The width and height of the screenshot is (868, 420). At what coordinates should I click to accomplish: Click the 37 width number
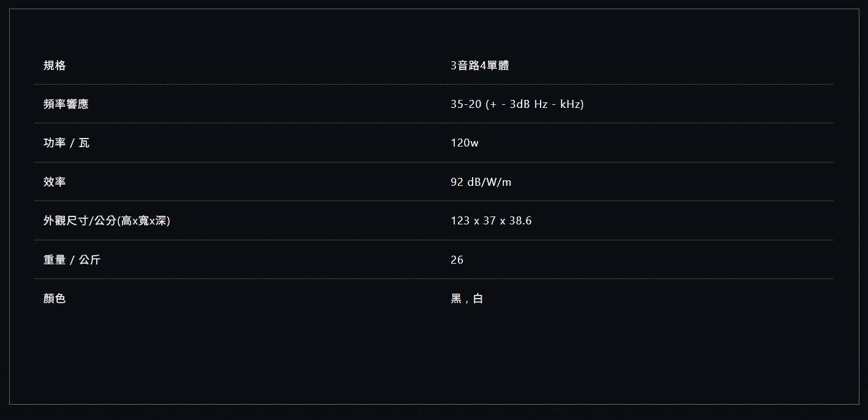tap(489, 221)
